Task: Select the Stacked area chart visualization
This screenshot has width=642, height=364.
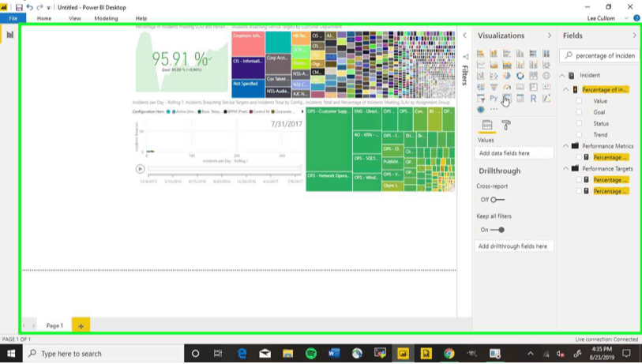Action: (x=507, y=65)
